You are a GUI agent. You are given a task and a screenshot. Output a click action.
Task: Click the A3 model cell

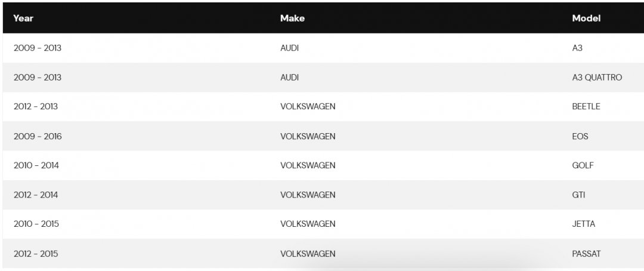(x=577, y=48)
